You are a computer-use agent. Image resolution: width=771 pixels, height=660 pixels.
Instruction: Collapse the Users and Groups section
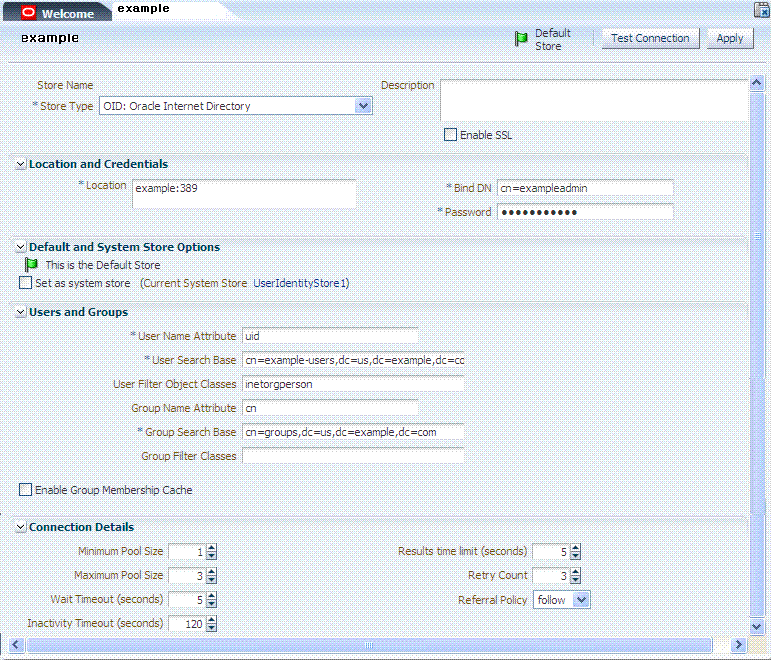21,312
